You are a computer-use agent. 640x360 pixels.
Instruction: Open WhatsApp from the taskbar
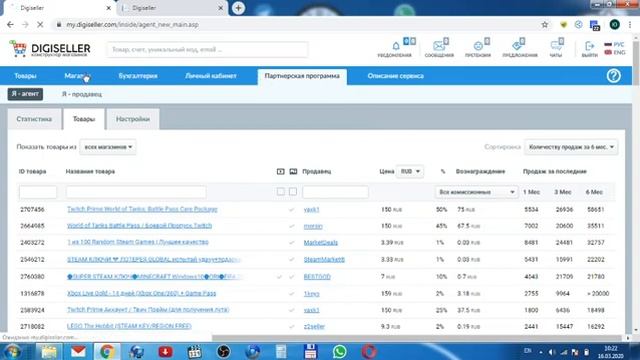[339, 351]
